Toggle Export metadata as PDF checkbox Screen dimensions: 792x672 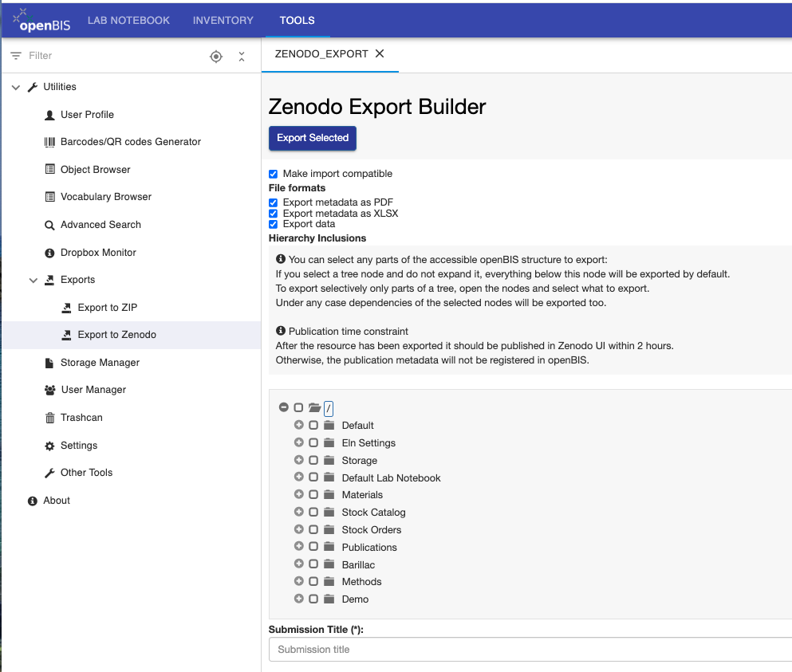pyautogui.click(x=274, y=202)
